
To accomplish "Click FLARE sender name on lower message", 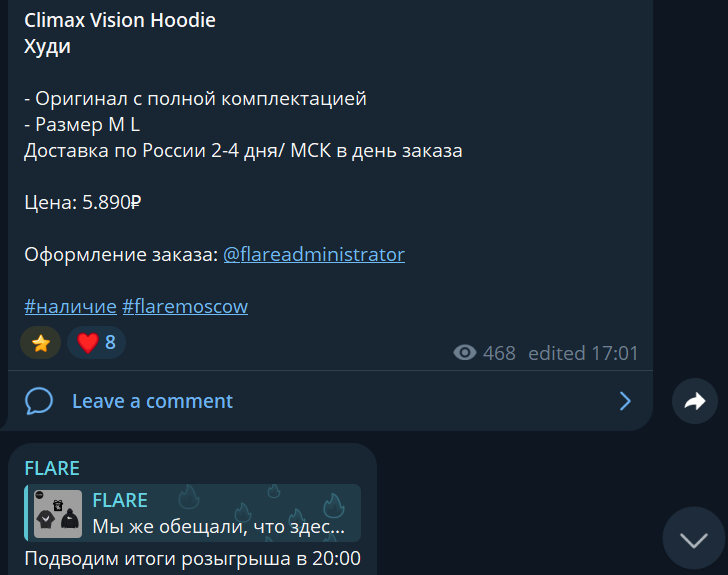I will pyautogui.click(x=52, y=468).
